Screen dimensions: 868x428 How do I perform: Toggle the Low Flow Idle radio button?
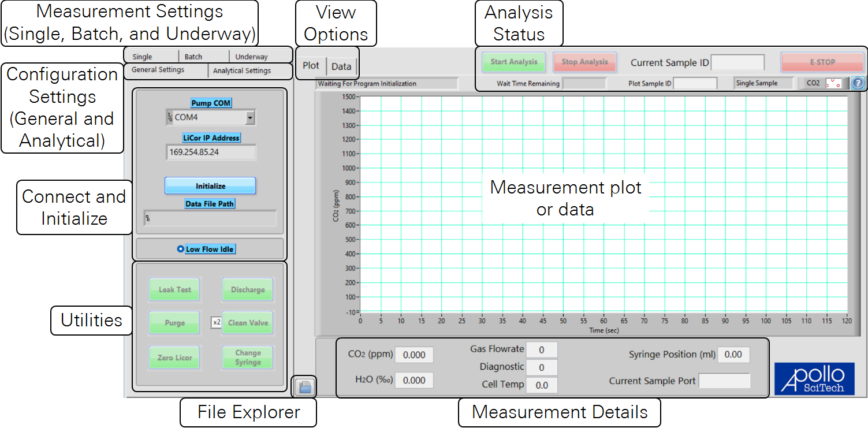coord(180,250)
